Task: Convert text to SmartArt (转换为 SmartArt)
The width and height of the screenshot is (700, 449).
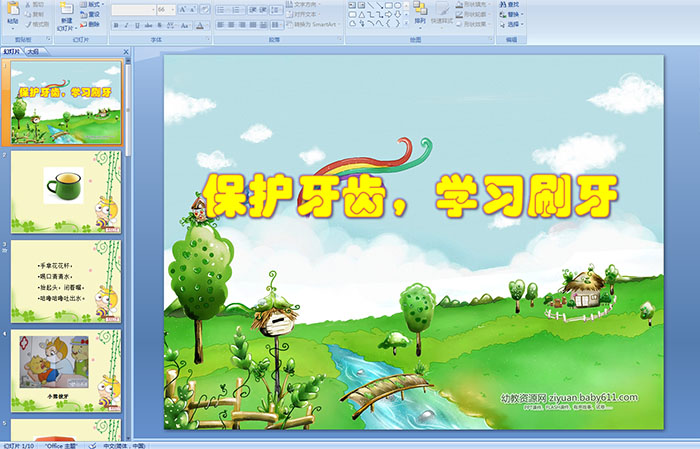Action: coord(313,24)
